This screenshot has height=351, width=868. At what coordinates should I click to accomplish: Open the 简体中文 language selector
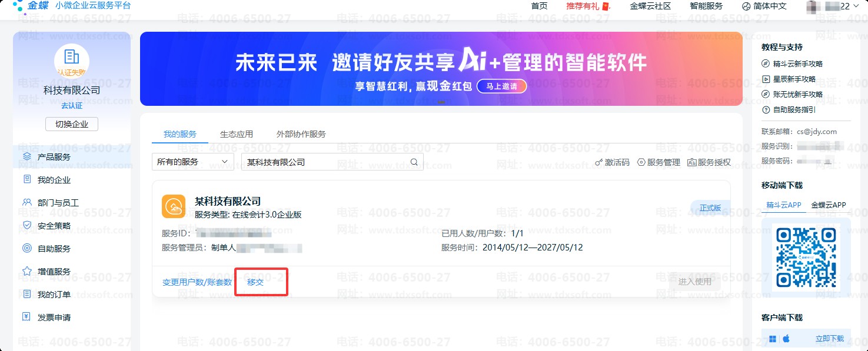(x=764, y=6)
